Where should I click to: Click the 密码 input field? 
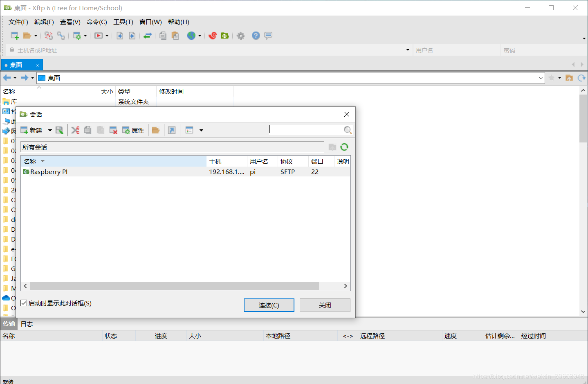(544, 50)
